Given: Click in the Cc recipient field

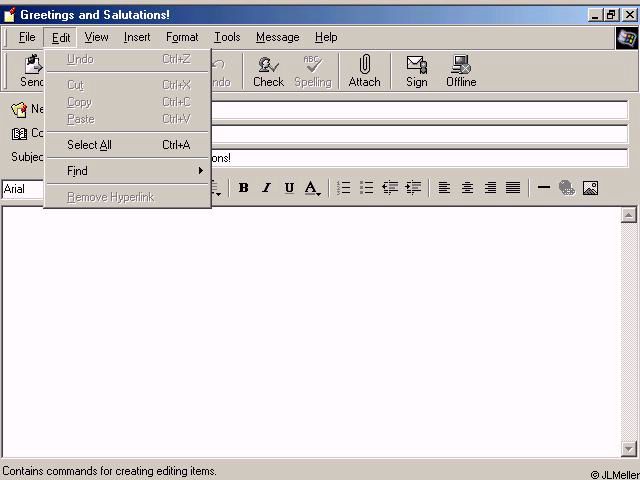Looking at the screenshot, I should click(x=419, y=134).
